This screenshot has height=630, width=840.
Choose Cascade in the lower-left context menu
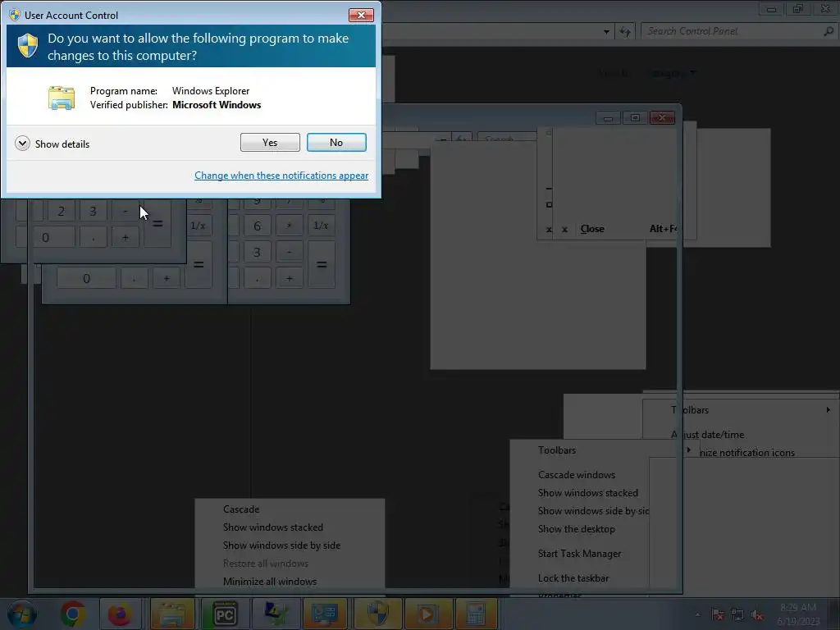[241, 509]
